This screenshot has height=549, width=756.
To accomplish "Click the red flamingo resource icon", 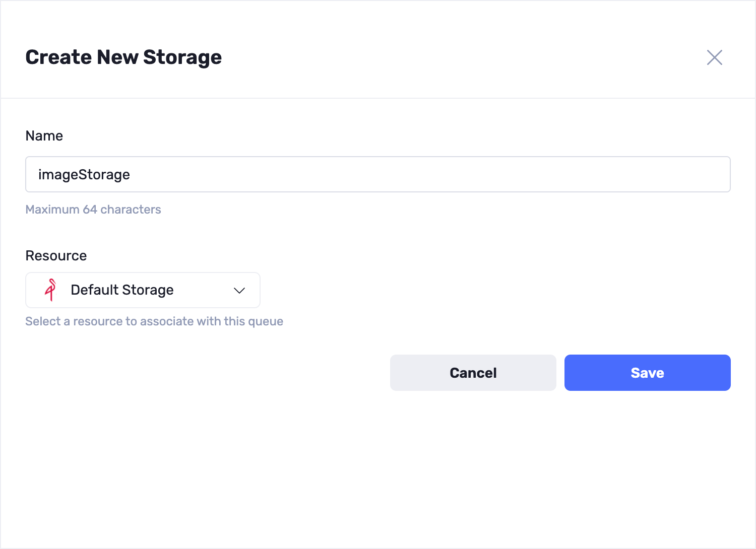I will click(50, 290).
